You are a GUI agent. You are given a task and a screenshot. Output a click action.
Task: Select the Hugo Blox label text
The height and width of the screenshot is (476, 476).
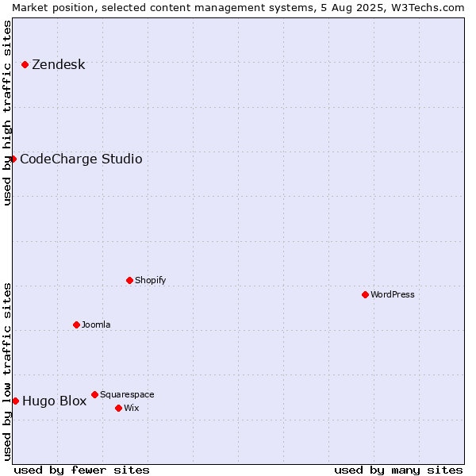click(x=55, y=401)
